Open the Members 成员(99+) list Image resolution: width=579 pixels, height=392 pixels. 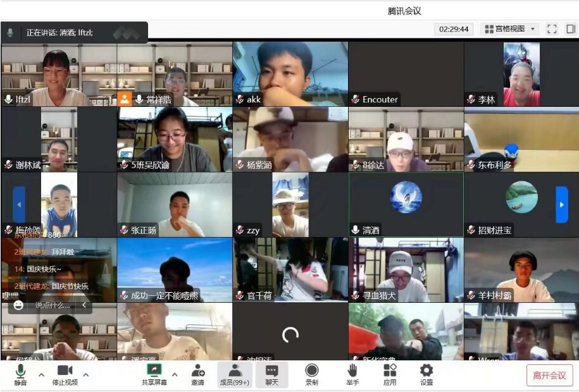(x=234, y=374)
